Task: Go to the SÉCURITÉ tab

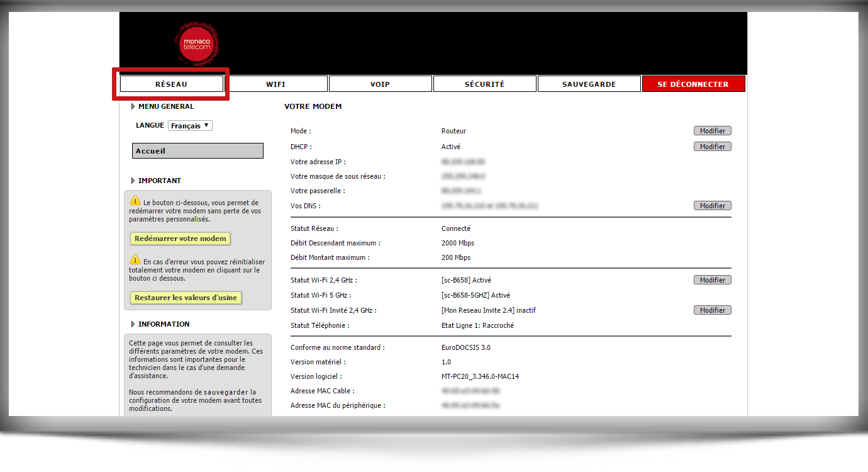Action: pyautogui.click(x=485, y=84)
